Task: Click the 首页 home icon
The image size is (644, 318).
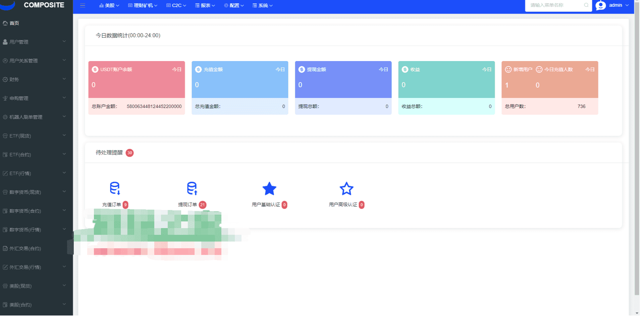Action: coord(5,23)
